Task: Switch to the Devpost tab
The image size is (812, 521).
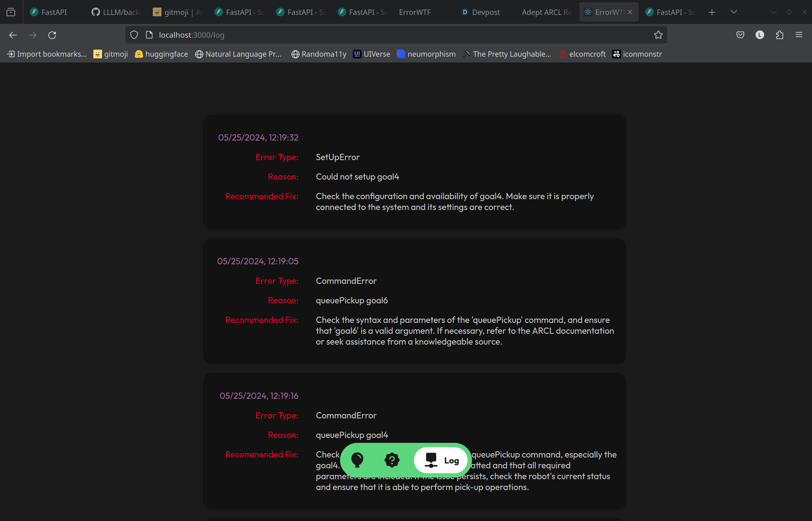Action: [480, 12]
